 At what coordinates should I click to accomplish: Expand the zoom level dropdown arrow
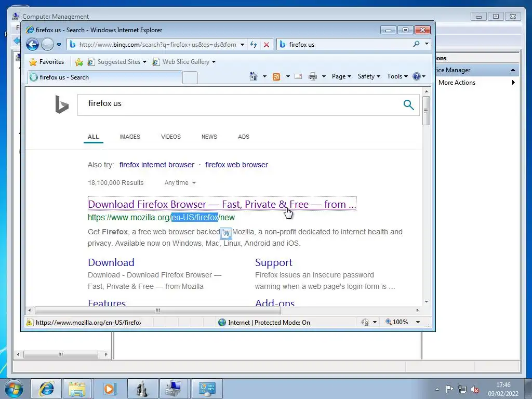[418, 322]
